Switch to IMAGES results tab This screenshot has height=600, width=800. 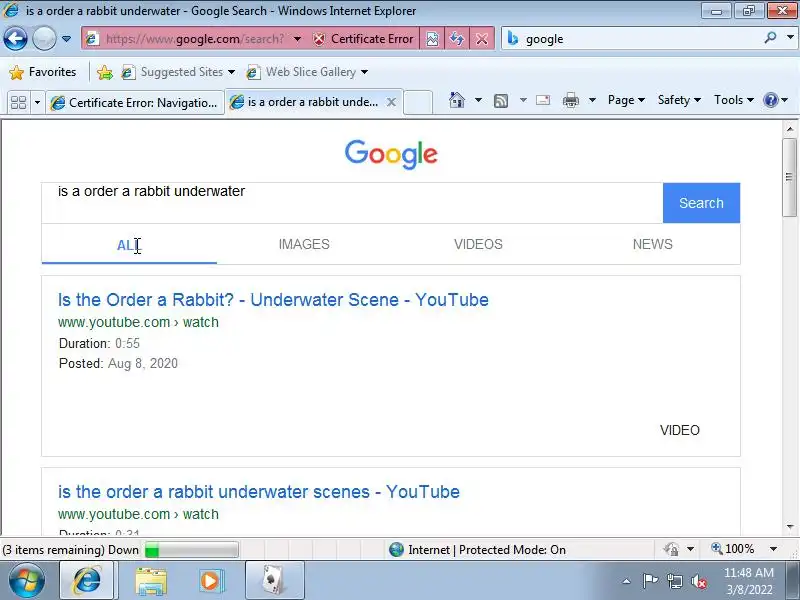[x=304, y=244]
